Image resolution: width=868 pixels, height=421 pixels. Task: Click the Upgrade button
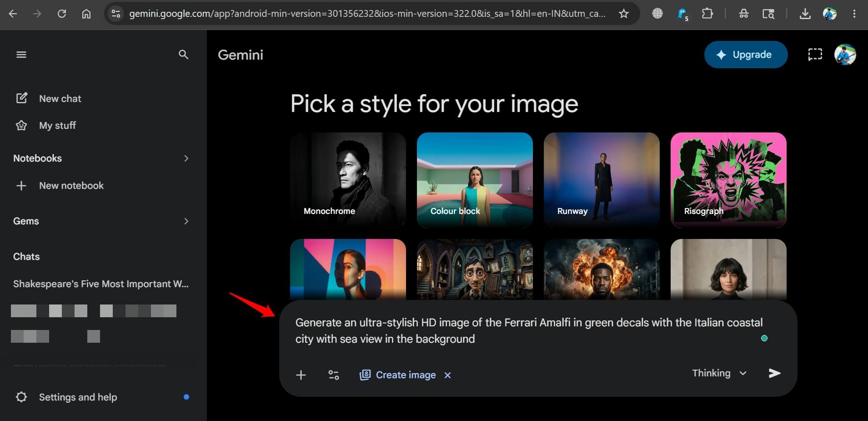746,55
